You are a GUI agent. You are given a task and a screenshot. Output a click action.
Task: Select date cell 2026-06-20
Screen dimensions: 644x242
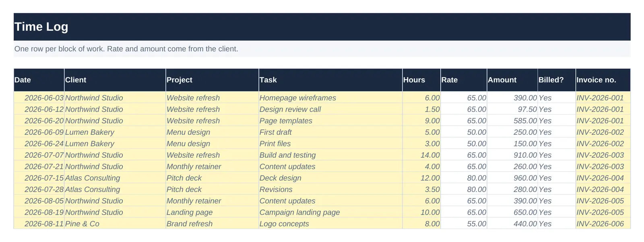pos(39,121)
